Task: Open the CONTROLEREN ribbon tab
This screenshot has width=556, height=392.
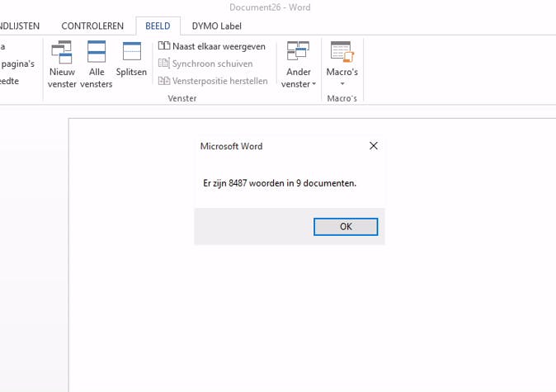Action: pos(92,26)
